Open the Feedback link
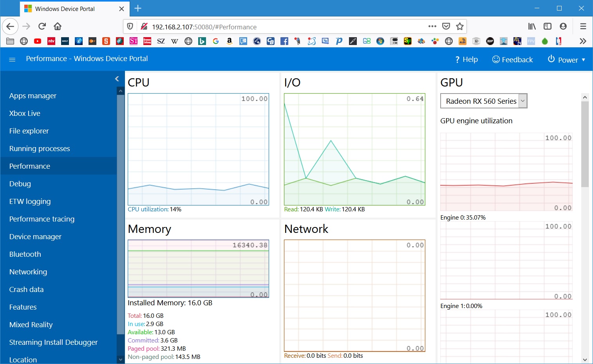 click(512, 59)
